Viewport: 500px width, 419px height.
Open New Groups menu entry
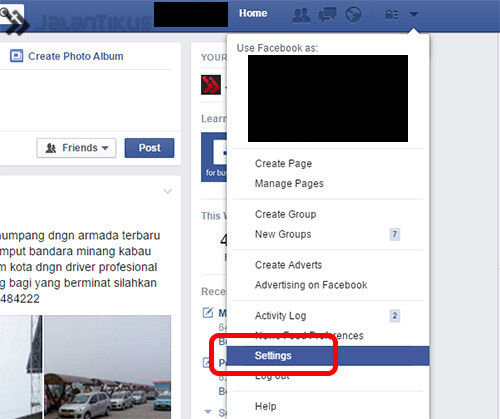(283, 234)
